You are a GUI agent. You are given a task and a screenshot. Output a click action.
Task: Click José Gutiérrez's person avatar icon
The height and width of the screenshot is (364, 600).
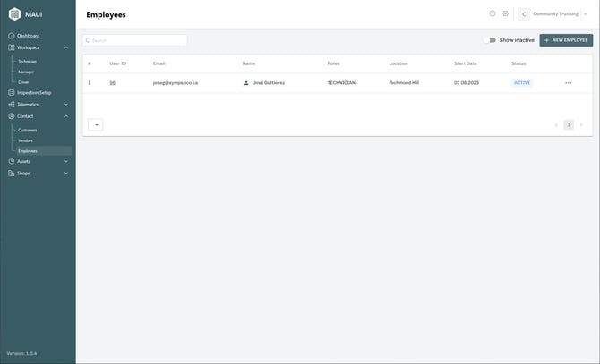click(246, 83)
